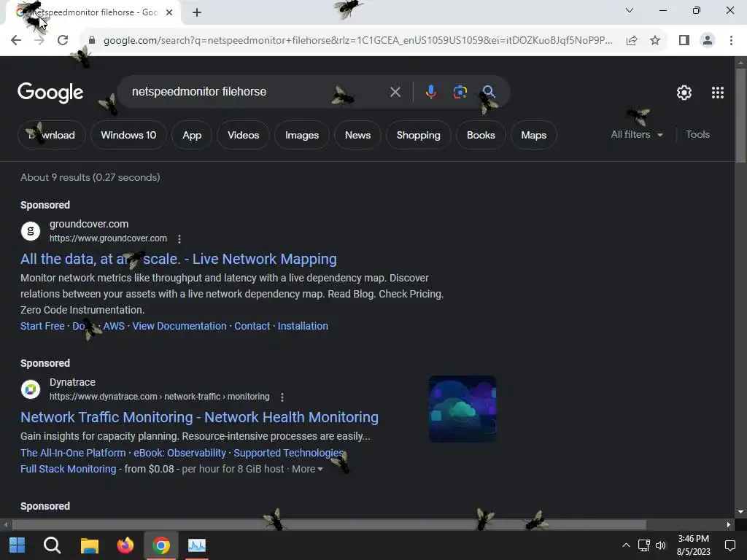View site information via the lock icon
Viewport: 747px width, 560px height.
92,41
